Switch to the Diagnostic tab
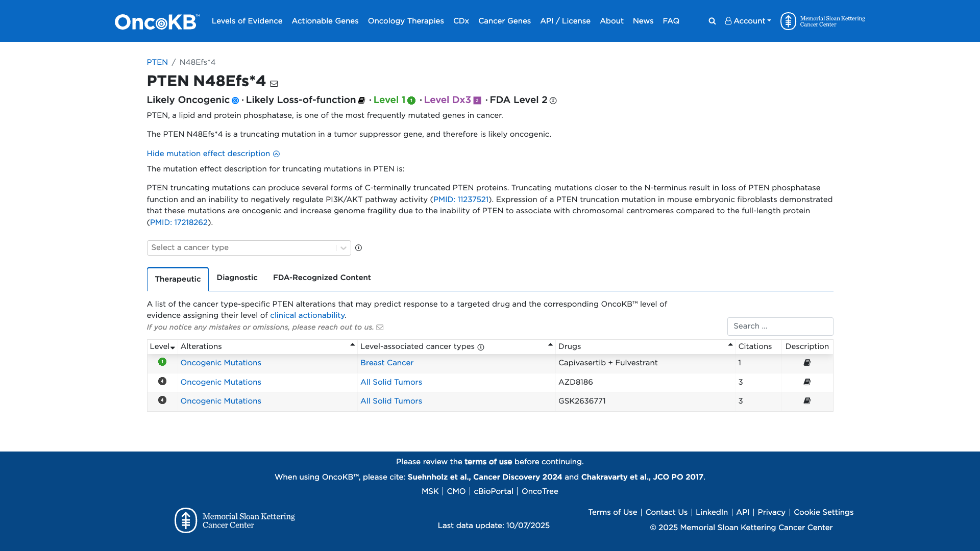 (x=237, y=278)
